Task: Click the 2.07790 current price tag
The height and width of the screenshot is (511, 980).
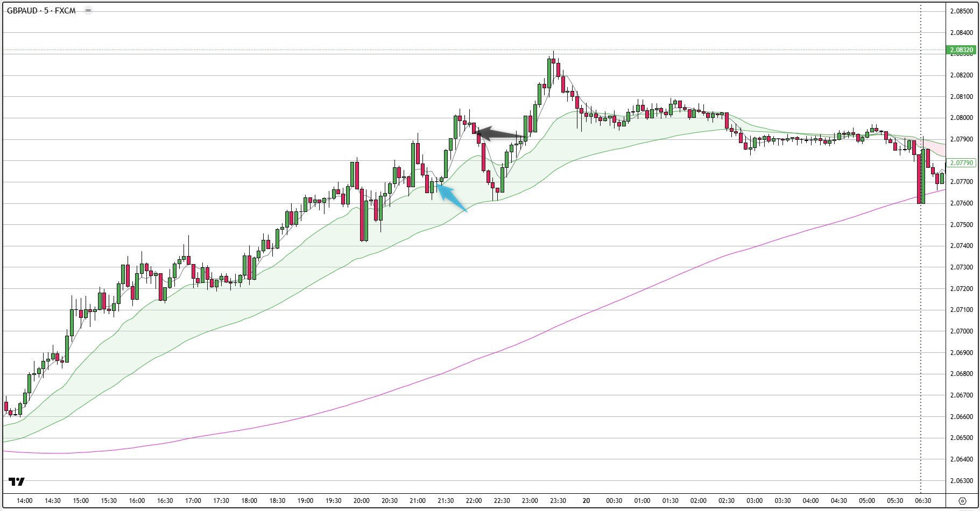Action: pos(961,162)
